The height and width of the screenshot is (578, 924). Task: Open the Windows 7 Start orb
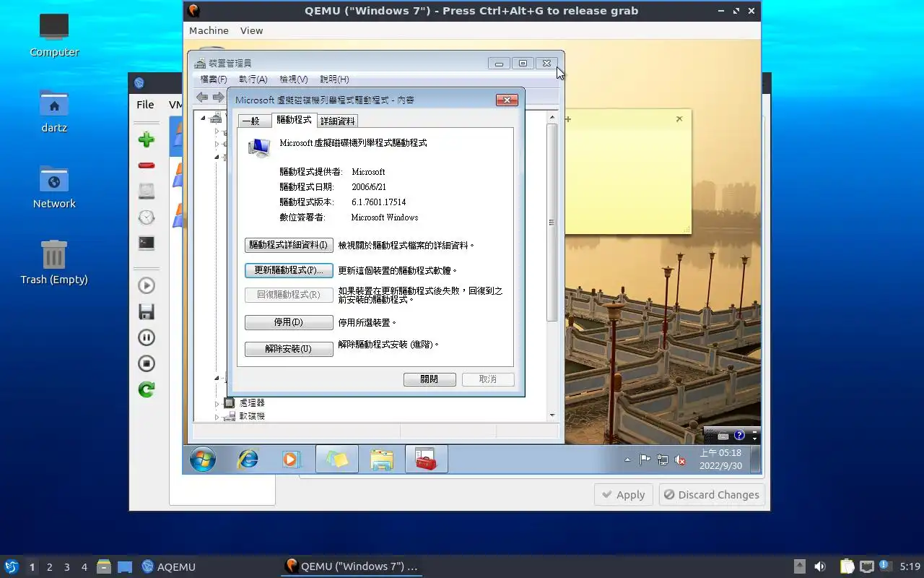[x=203, y=459]
